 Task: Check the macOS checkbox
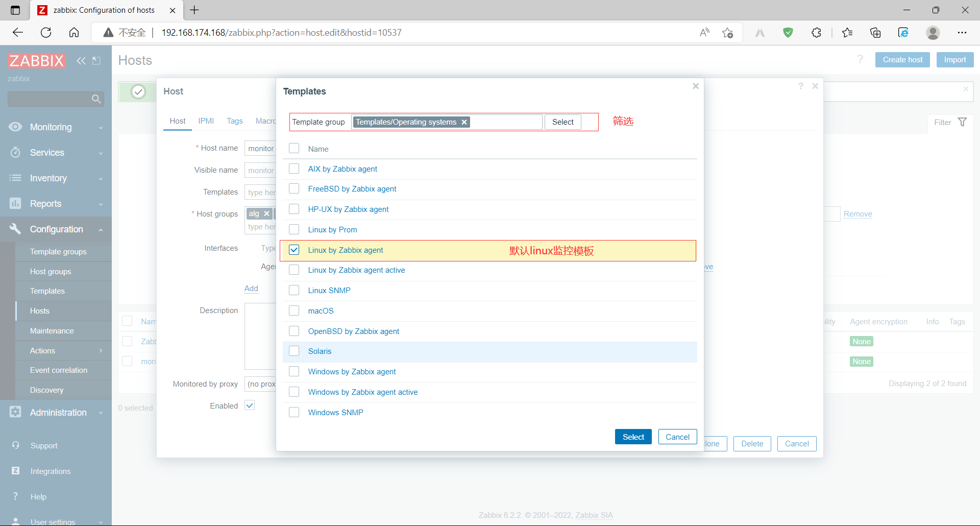[x=294, y=310]
